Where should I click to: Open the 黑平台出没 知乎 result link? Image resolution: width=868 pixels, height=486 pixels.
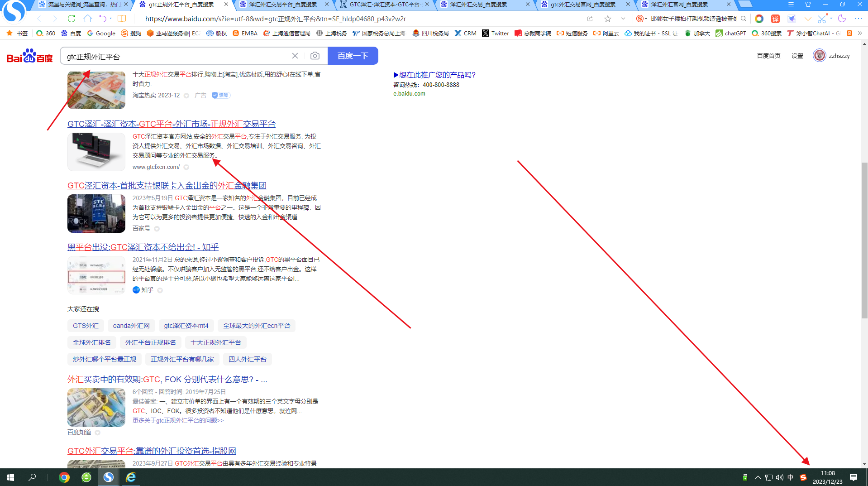[x=143, y=247]
